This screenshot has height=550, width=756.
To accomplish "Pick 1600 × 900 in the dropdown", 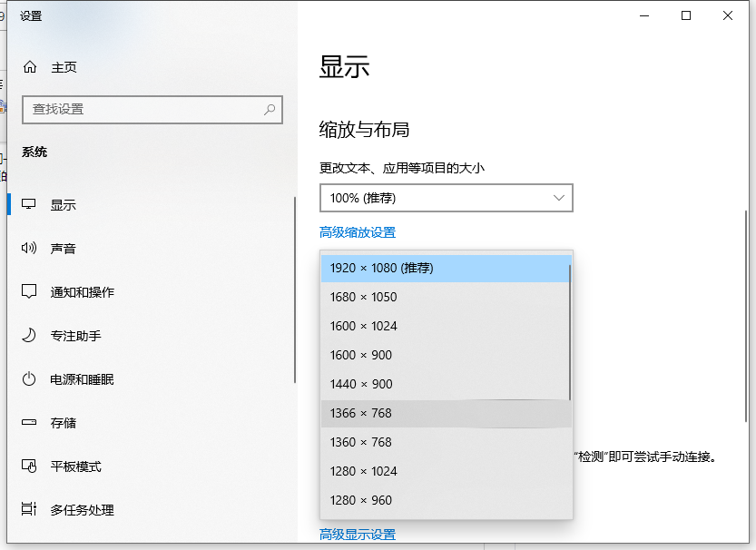I will [359, 355].
